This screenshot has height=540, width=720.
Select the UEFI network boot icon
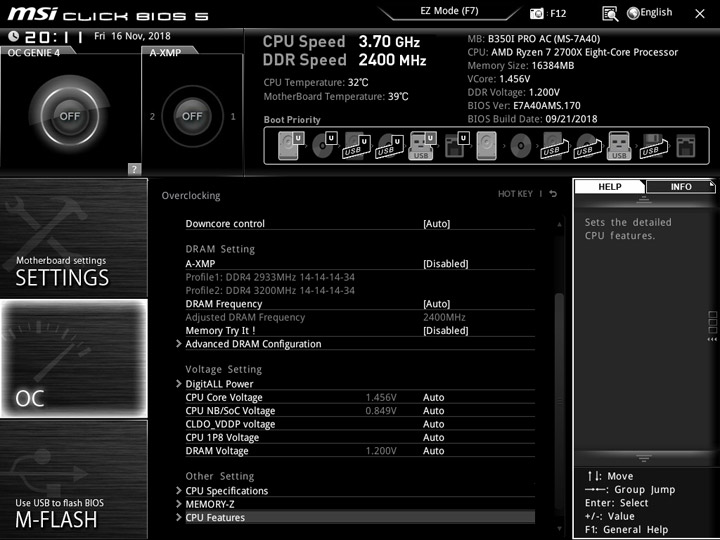tap(456, 146)
